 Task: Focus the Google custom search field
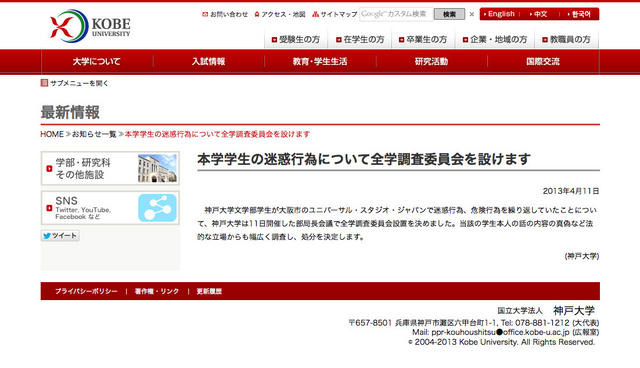(396, 14)
